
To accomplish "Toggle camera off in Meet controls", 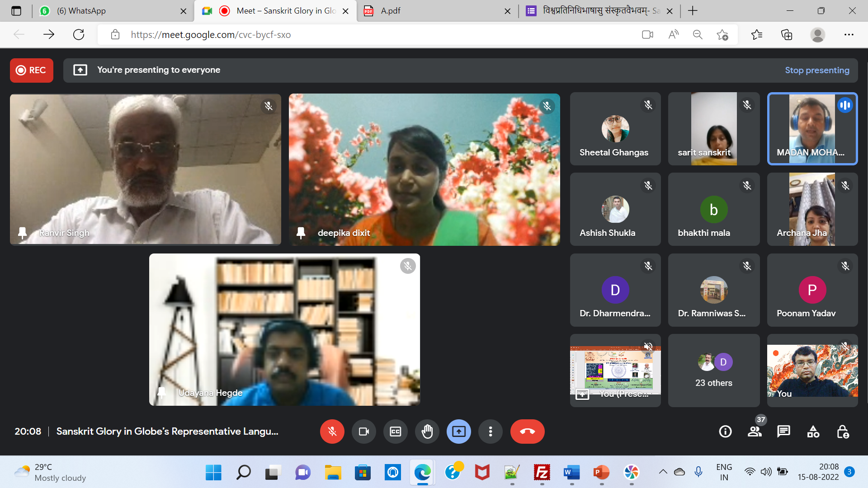I will tap(363, 432).
